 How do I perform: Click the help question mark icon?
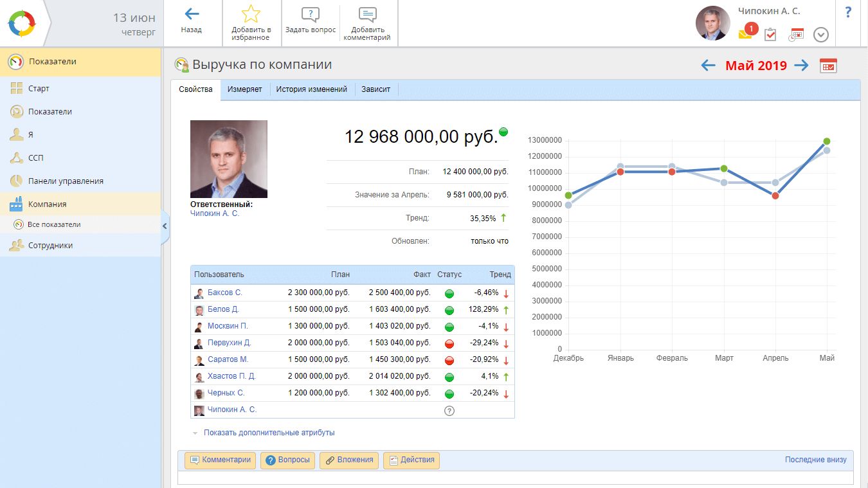[x=848, y=12]
